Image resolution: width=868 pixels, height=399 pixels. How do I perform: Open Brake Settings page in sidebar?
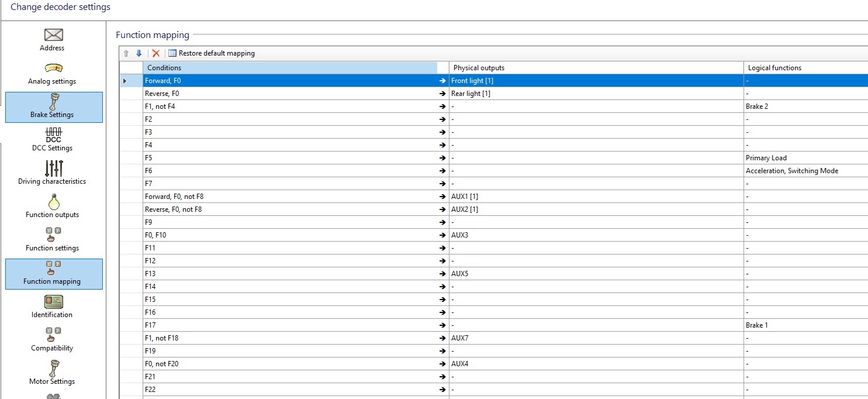click(53, 107)
